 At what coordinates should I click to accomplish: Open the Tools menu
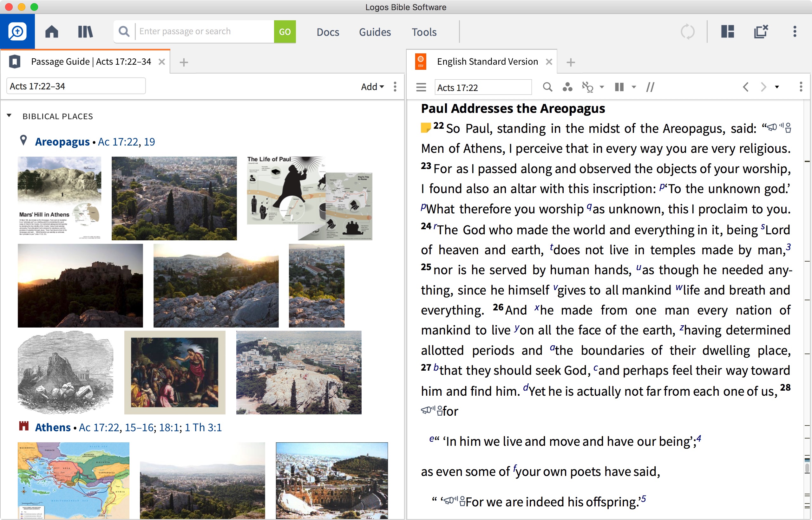[x=424, y=32]
